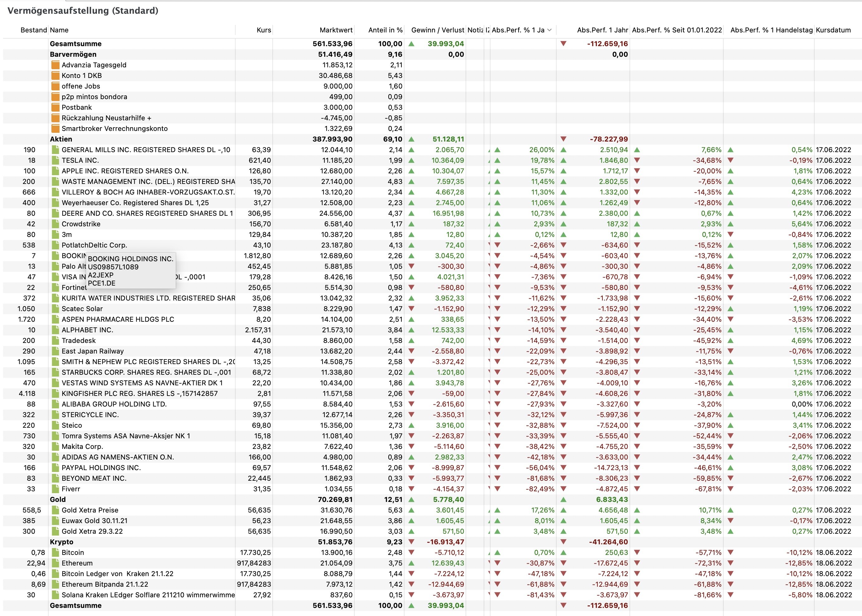Sort by Marktwert column header
Screen dimensions: 862x616
coord(336,30)
